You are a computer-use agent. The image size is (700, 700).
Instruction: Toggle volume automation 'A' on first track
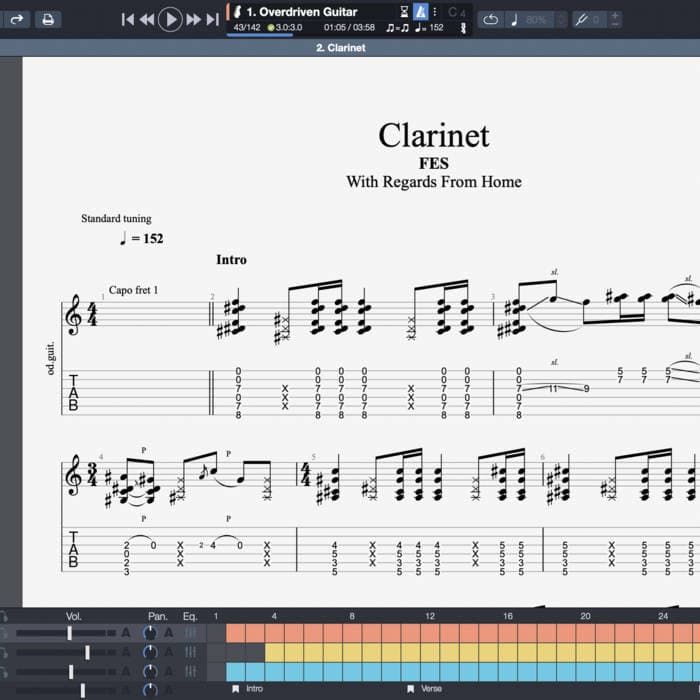126,633
